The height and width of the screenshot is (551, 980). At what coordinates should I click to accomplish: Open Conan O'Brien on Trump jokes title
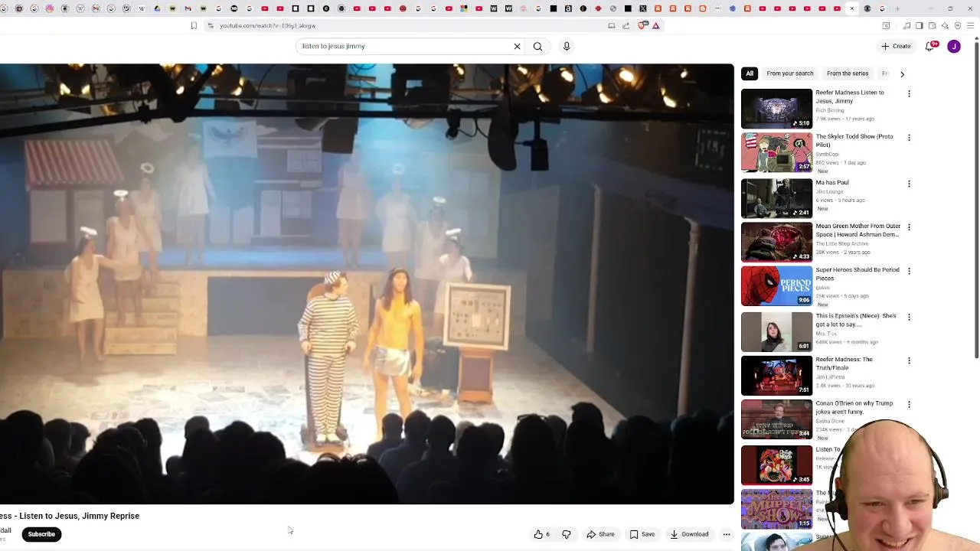(854, 407)
